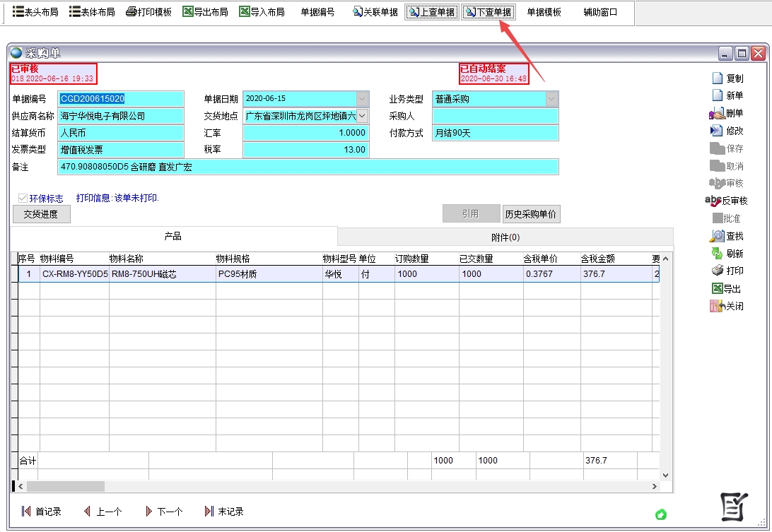772x532 pixels.
Task: Click the 修改 (edit) icon
Action: click(717, 131)
